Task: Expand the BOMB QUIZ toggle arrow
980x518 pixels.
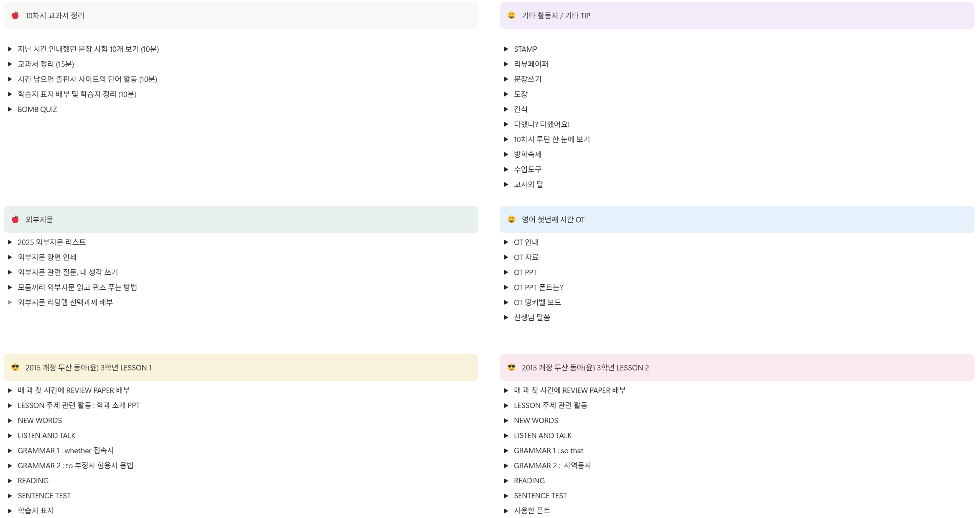Action: click(10, 110)
